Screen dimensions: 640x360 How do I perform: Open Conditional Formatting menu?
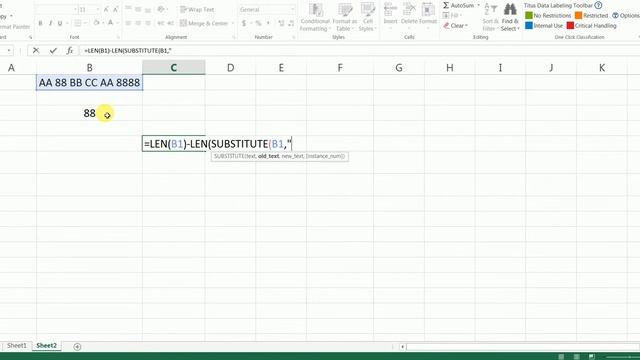tap(315, 17)
